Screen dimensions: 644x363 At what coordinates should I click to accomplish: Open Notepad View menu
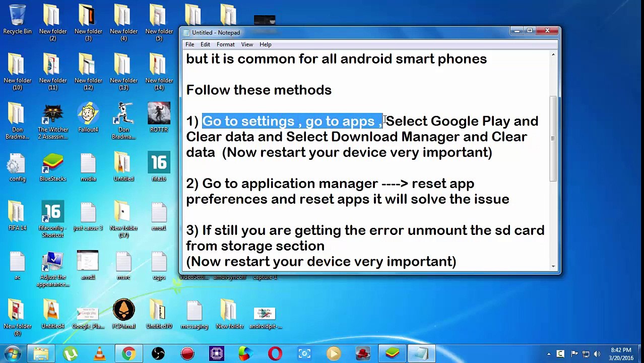coord(247,44)
